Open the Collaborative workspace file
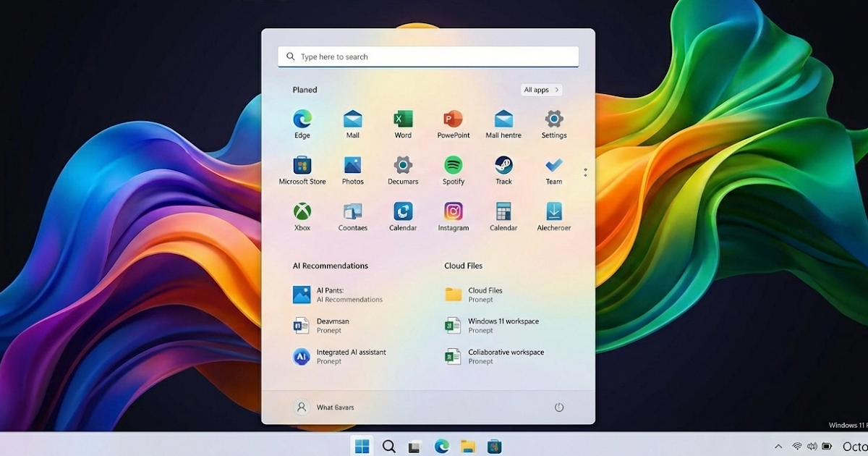The height and width of the screenshot is (456, 868). (x=495, y=356)
